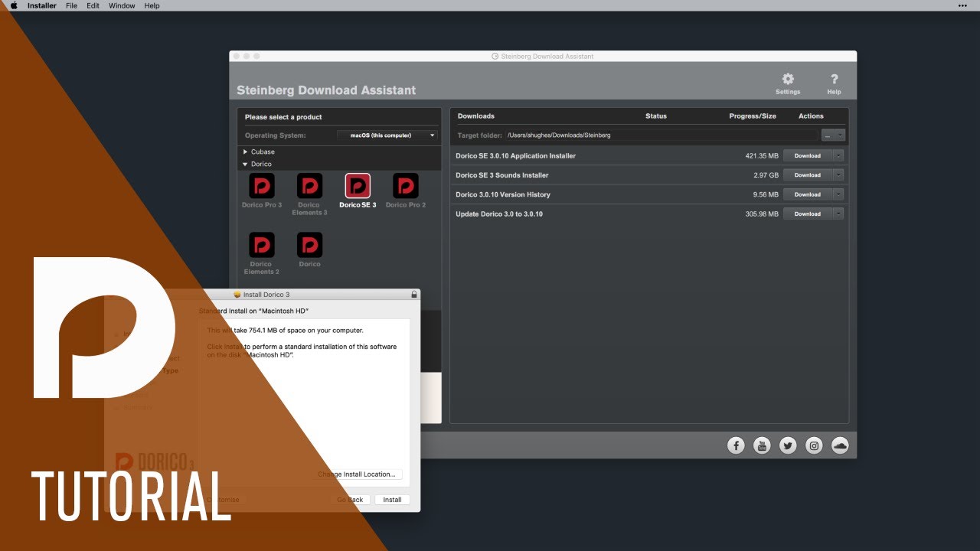The height and width of the screenshot is (551, 980).
Task: Open the Window menu
Action: 122,5
